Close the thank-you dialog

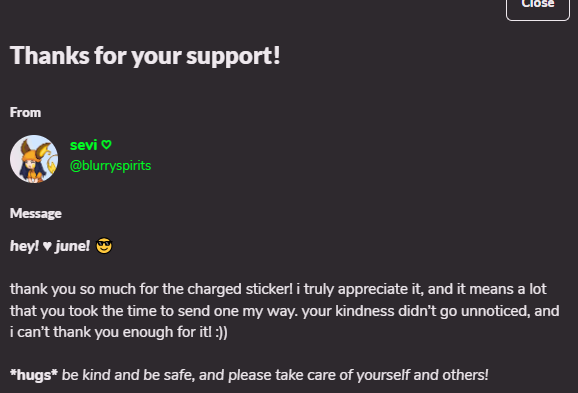(538, 7)
